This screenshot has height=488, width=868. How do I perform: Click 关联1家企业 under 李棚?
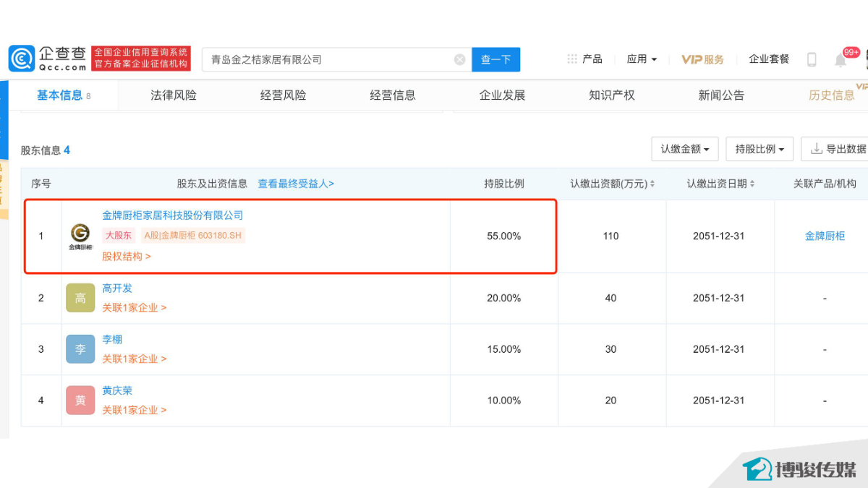pyautogui.click(x=135, y=359)
